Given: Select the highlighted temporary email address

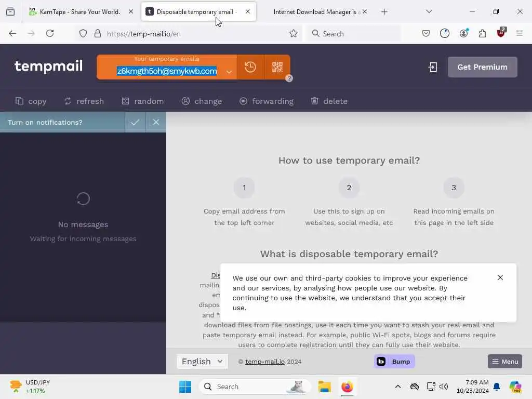Looking at the screenshot, I should click(x=167, y=71).
